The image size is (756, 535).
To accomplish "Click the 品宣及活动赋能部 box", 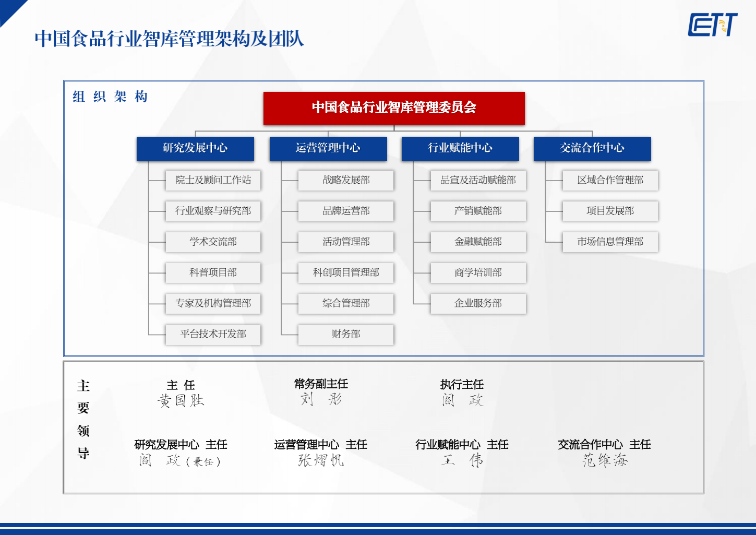I will point(478,180).
